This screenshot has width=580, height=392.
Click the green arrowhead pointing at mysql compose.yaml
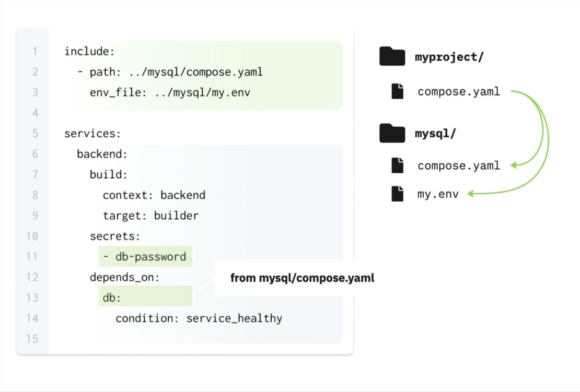[514, 165]
